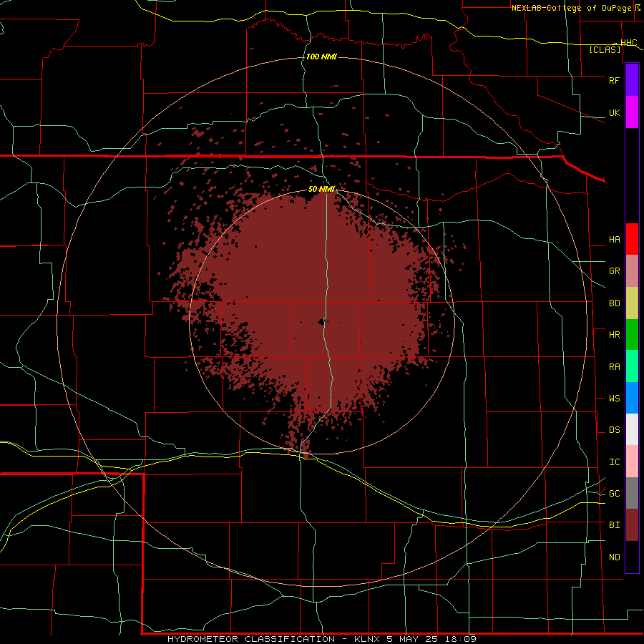
Task: Click the UK legend label
Action: point(614,112)
